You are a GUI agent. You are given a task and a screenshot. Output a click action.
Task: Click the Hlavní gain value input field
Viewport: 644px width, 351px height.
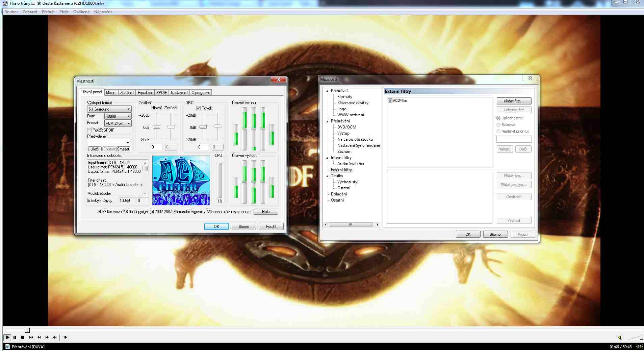(x=156, y=147)
